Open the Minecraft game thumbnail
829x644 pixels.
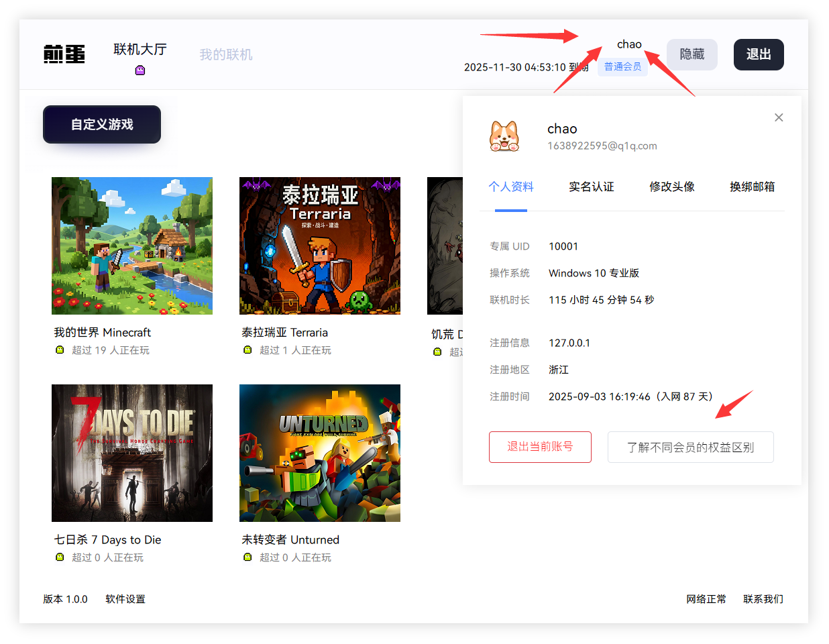pos(132,246)
